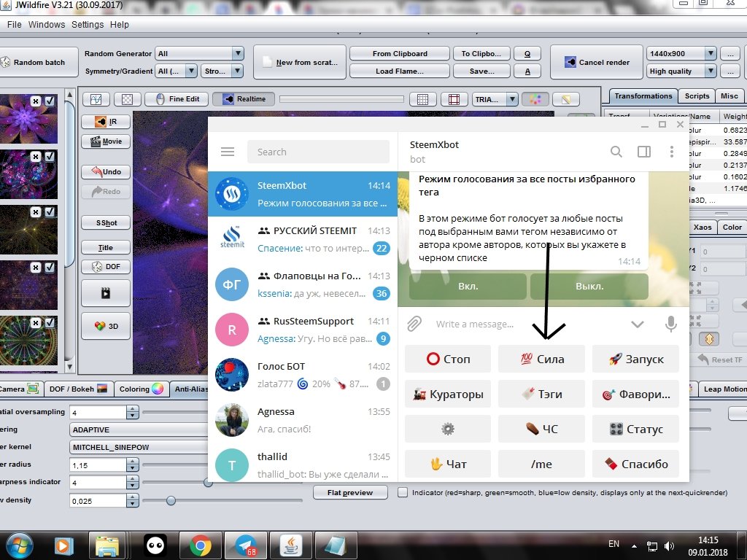The height and width of the screenshot is (560, 747).
Task: Open the RusSteemSupport chat
Action: coord(303,330)
